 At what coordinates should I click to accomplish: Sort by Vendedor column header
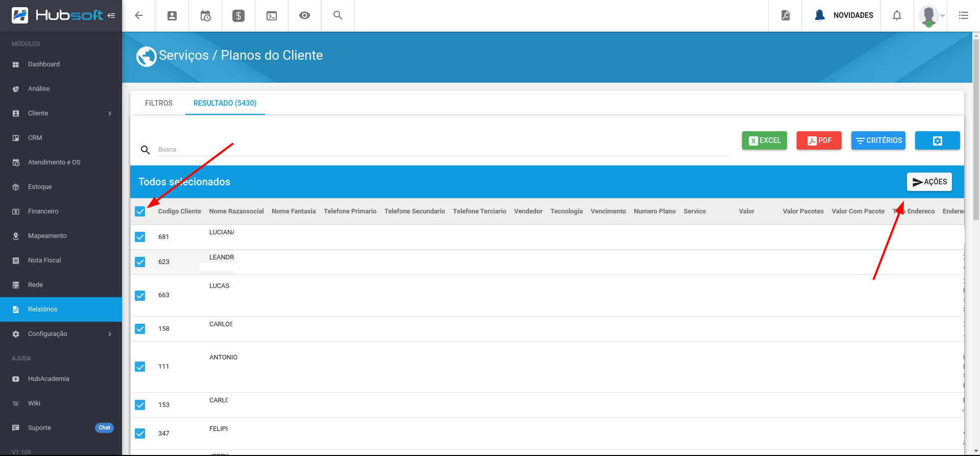(x=528, y=211)
